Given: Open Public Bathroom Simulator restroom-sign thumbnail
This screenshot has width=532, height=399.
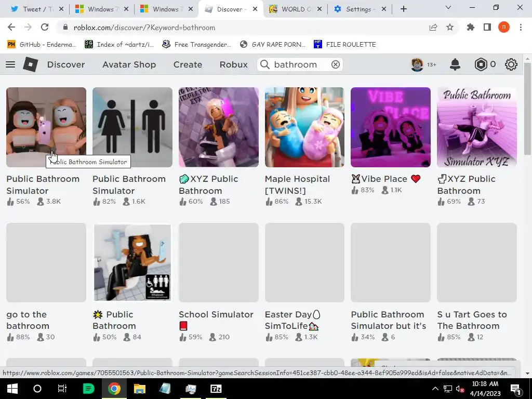Looking at the screenshot, I should pos(132,127).
